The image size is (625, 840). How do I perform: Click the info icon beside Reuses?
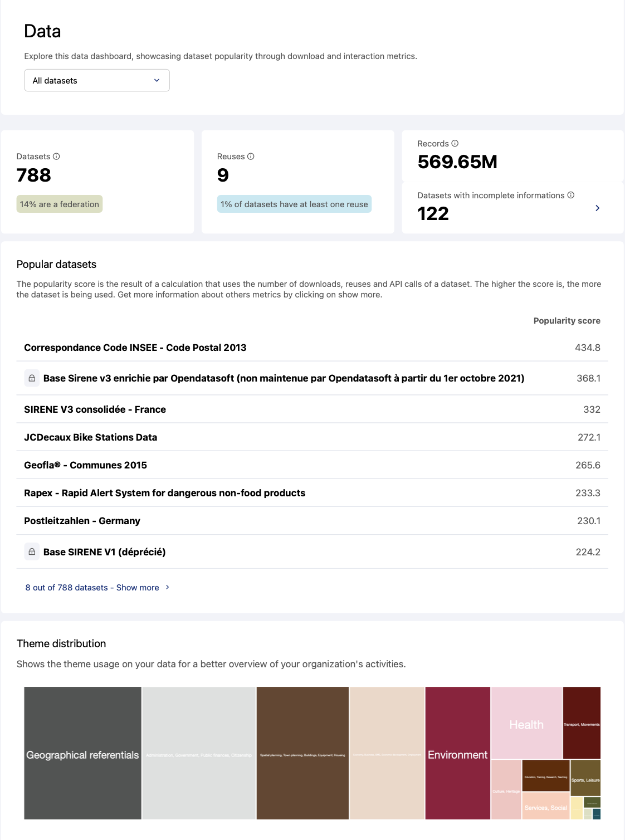[251, 157]
